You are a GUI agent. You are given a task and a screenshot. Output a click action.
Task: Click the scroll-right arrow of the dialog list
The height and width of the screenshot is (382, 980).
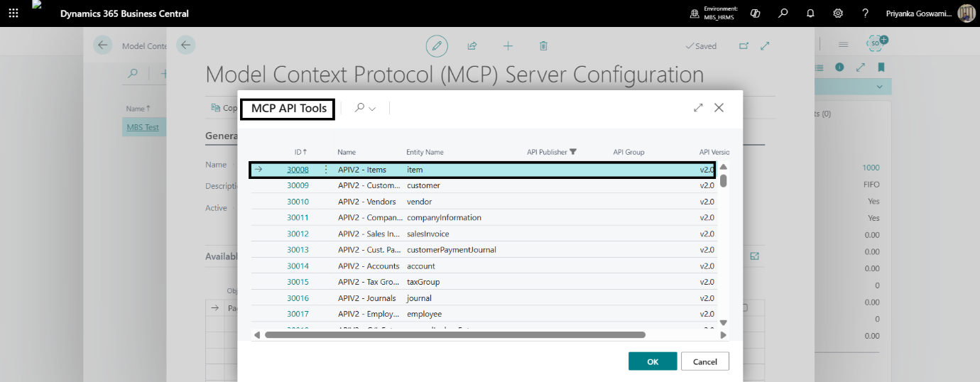point(723,334)
